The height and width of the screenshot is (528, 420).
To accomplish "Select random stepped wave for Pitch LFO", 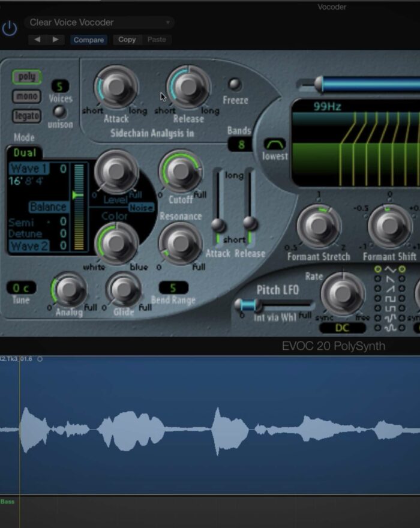I will click(x=378, y=318).
